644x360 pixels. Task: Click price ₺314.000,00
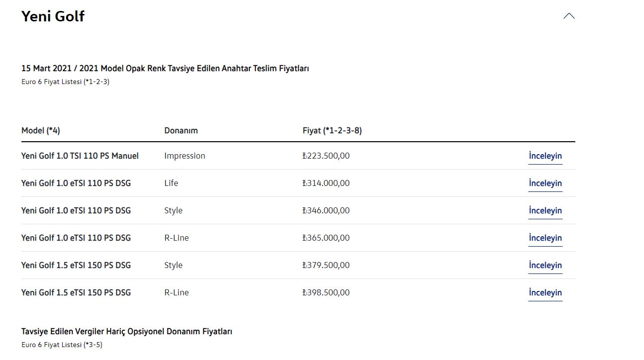point(326,183)
